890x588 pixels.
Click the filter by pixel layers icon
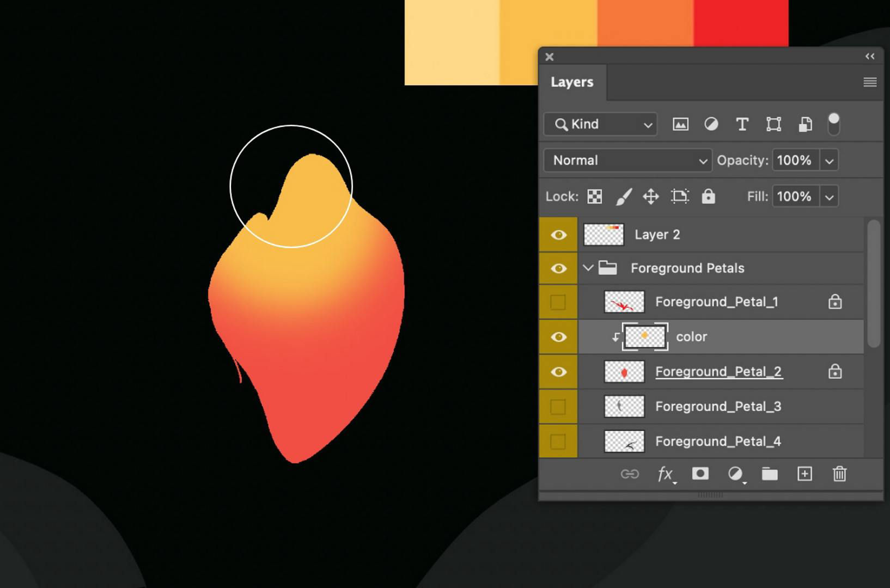[680, 124]
